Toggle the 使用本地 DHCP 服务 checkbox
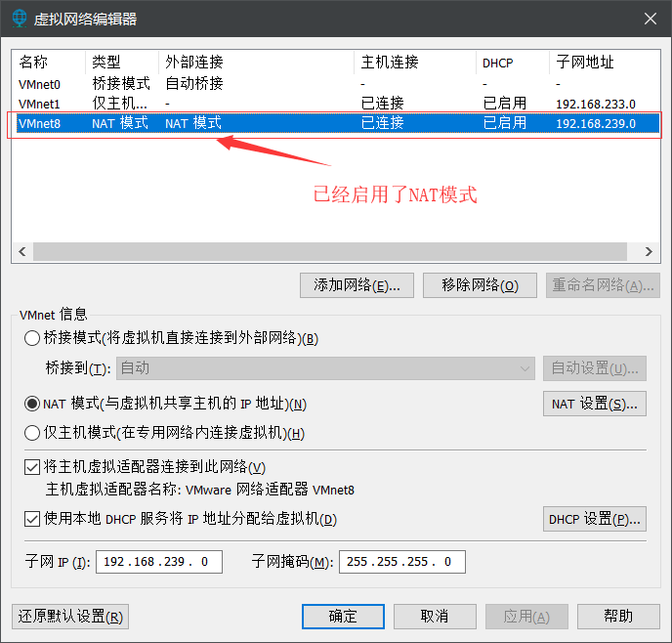Viewport: 672px width, 643px height. (x=32, y=519)
